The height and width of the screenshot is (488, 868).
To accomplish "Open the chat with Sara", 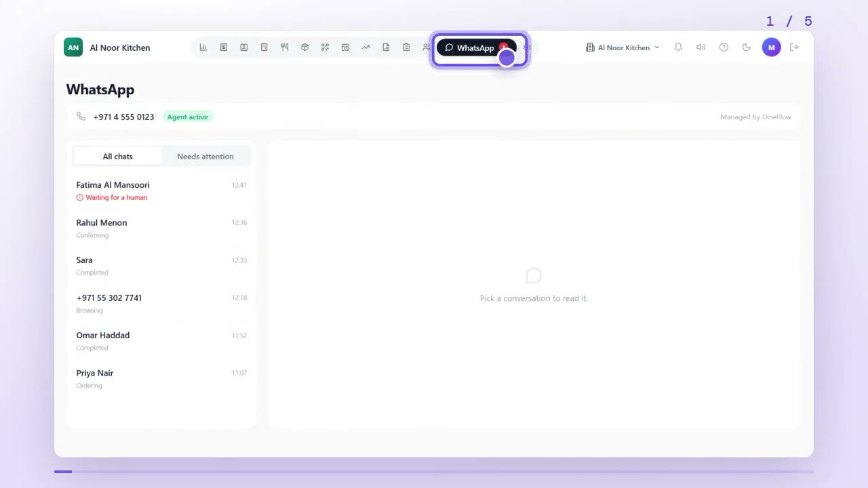I will (161, 266).
